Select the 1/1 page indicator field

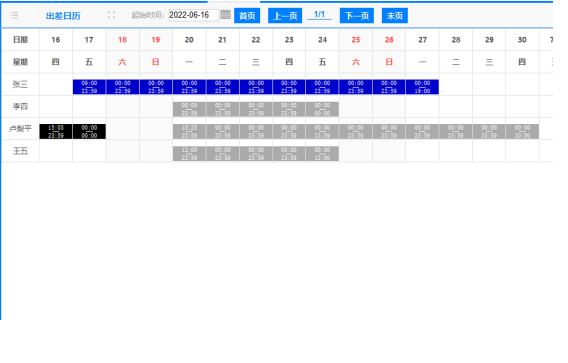pyautogui.click(x=319, y=14)
